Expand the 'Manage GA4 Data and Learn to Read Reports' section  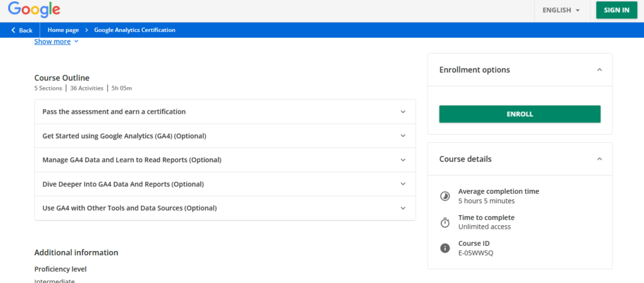click(225, 160)
